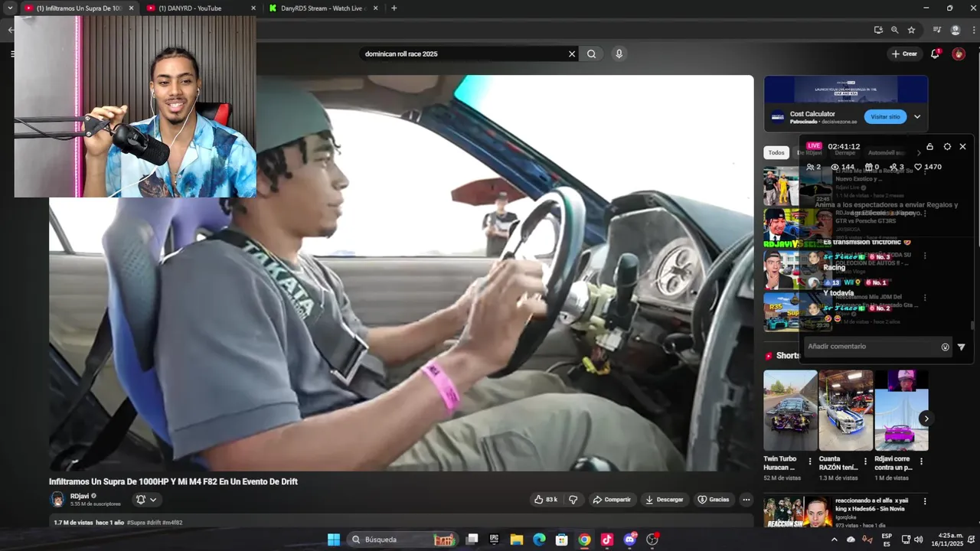This screenshot has width=980, height=551.
Task: Start voice search with microphone icon
Action: [x=619, y=54]
